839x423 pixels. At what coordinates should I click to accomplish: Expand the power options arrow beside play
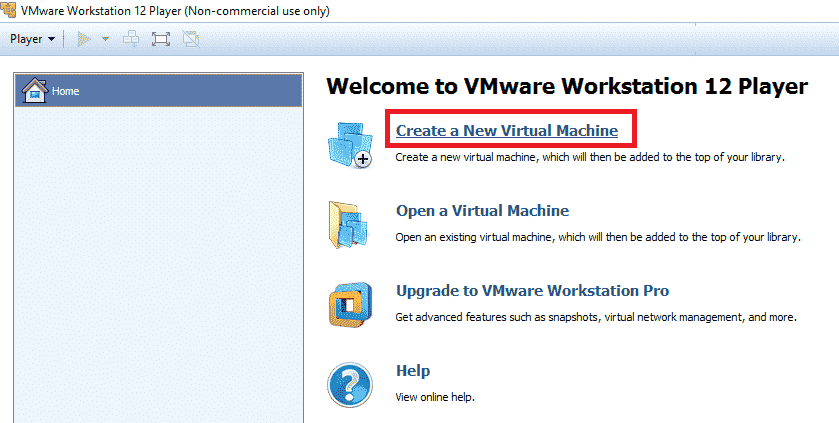coord(105,39)
